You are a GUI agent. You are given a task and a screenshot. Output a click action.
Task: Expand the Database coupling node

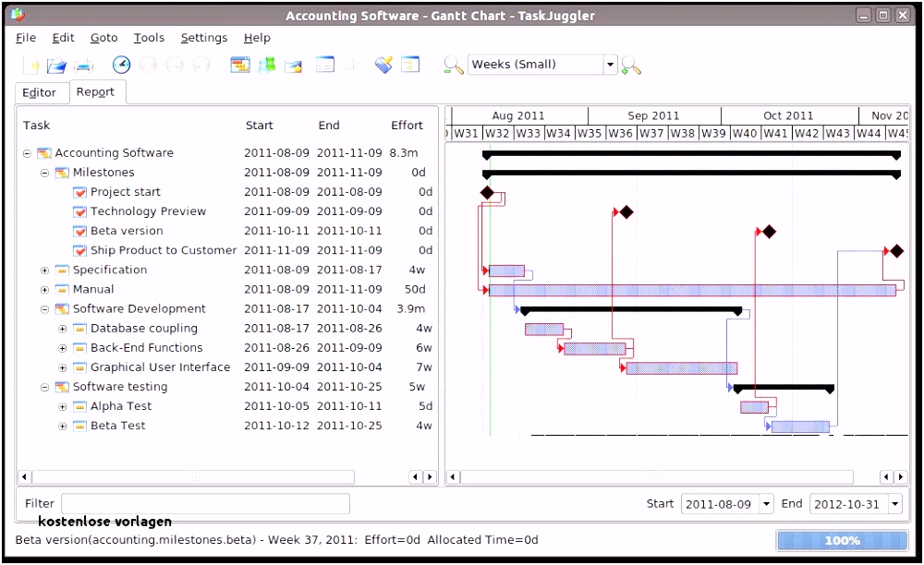point(63,329)
